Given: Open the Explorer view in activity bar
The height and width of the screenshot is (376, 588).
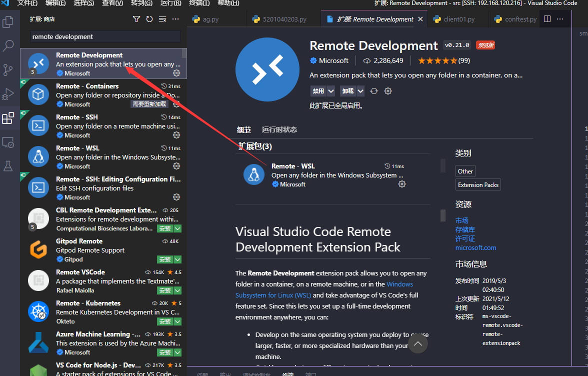Looking at the screenshot, I should click(x=8, y=22).
